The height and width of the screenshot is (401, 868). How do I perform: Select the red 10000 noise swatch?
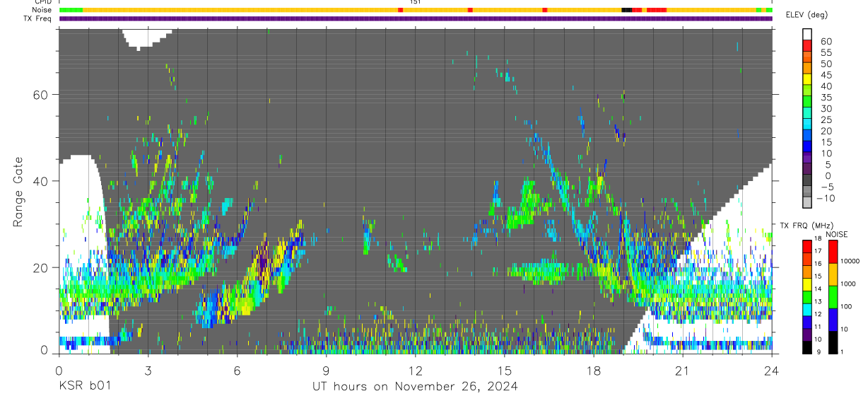click(x=832, y=251)
